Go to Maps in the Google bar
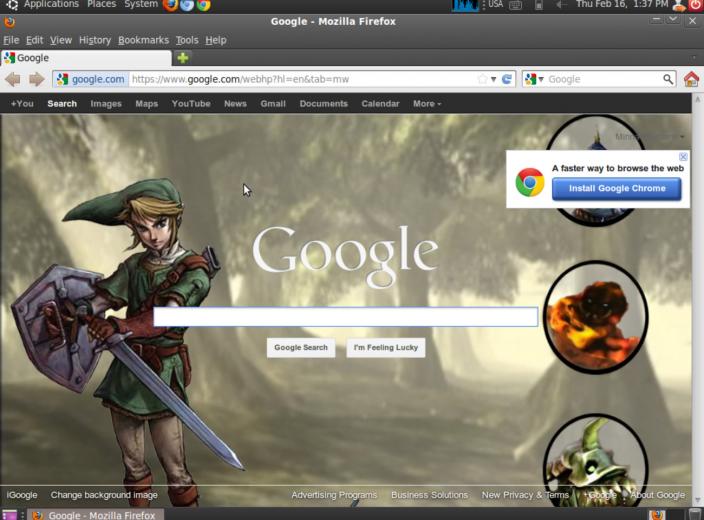 pyautogui.click(x=147, y=104)
